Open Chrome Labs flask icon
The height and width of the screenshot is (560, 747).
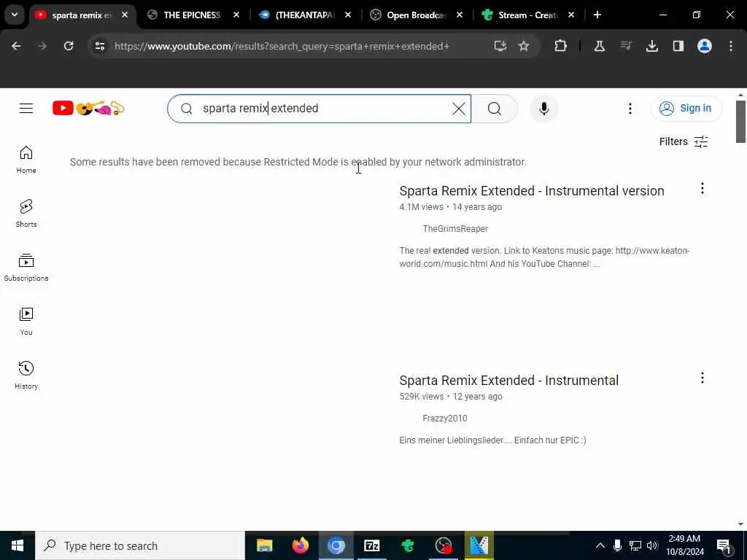tap(600, 46)
